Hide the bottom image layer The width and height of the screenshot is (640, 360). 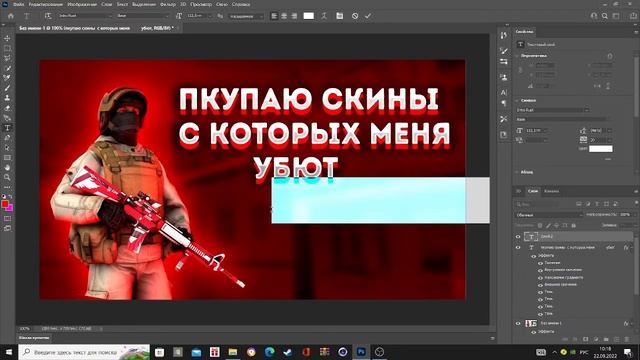coord(518,323)
